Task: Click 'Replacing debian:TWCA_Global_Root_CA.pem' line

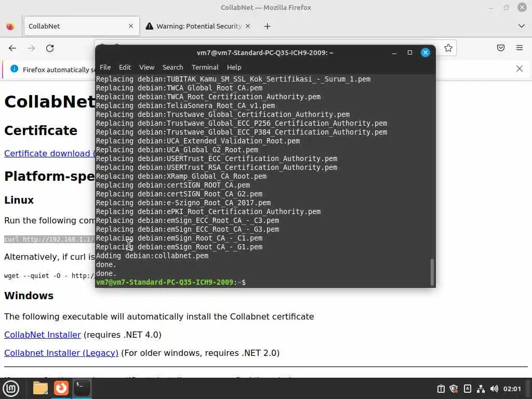Action: (x=179, y=88)
